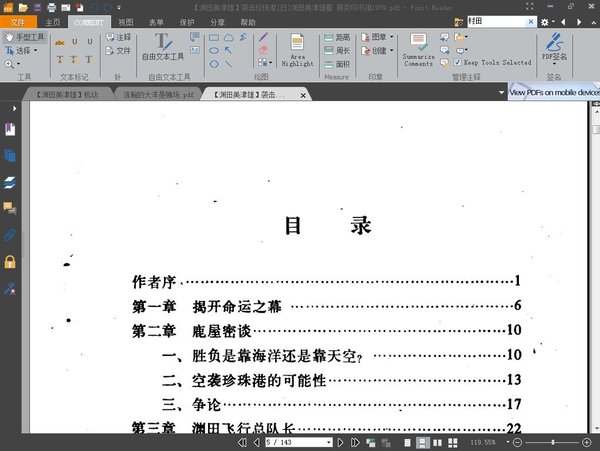This screenshot has width=600, height=451.
Task: Choose the abc highlight text markup tool
Action: (60, 42)
